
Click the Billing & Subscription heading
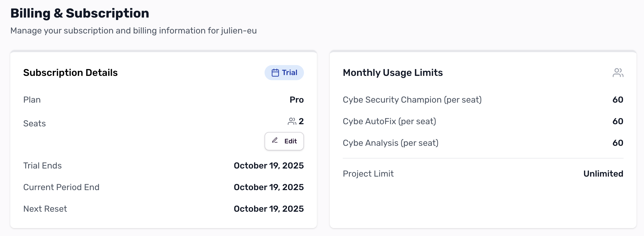80,13
